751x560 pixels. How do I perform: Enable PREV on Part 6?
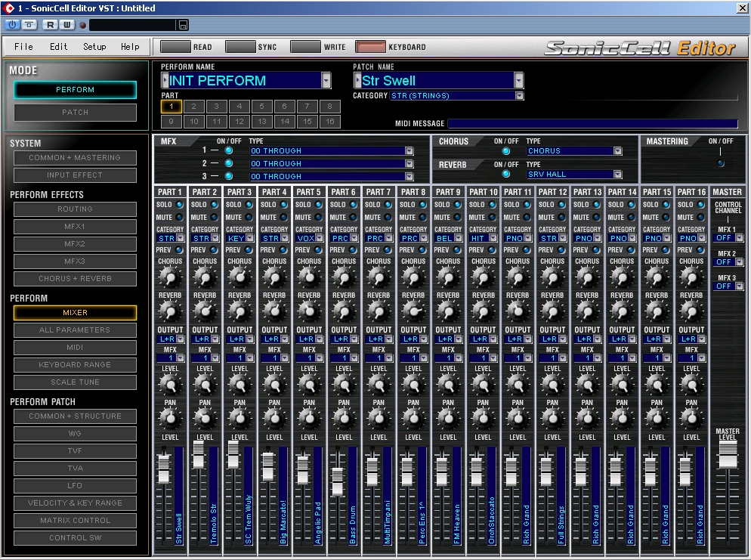(x=354, y=249)
